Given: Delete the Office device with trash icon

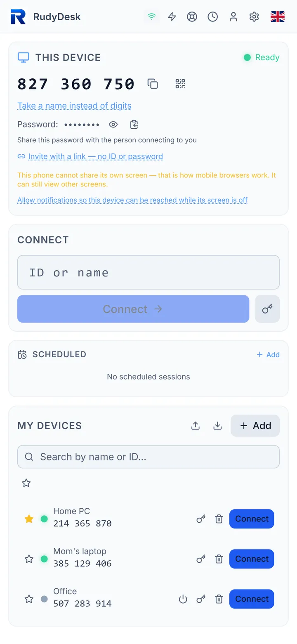Looking at the screenshot, I should 219,599.
